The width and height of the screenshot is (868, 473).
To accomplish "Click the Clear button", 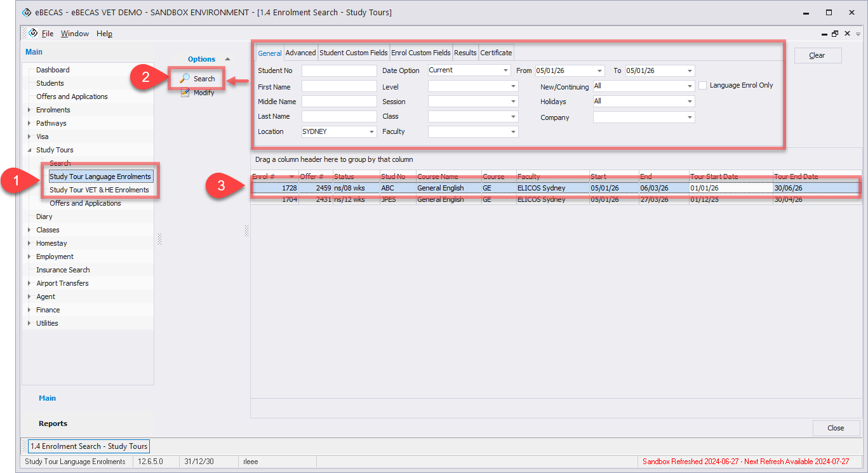I will tap(817, 55).
